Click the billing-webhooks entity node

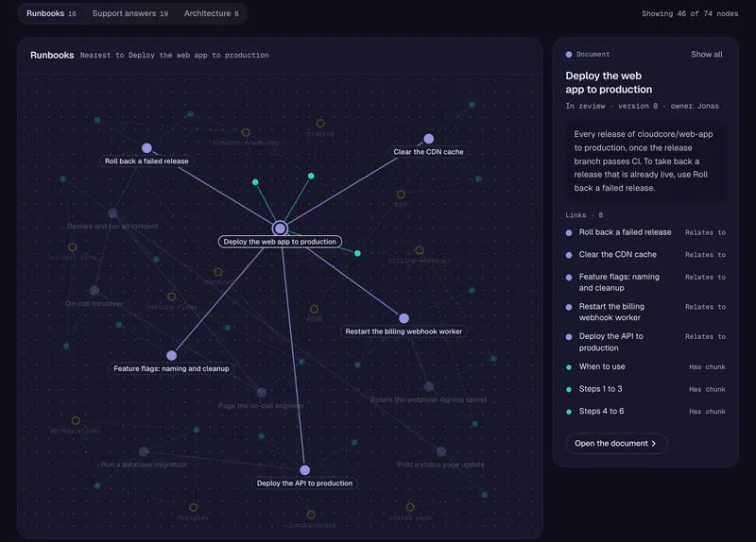420,250
